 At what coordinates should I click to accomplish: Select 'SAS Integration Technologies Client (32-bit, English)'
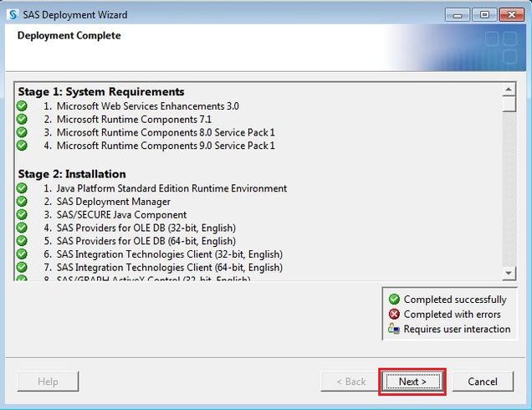[x=170, y=254]
